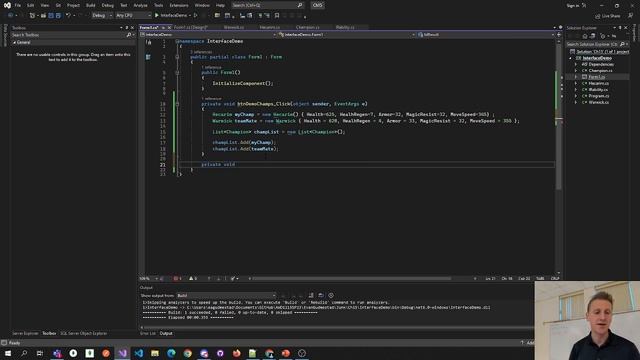640x360 pixels.
Task: Switch to the Champion.cs editor tab
Action: pyautogui.click(x=308, y=27)
